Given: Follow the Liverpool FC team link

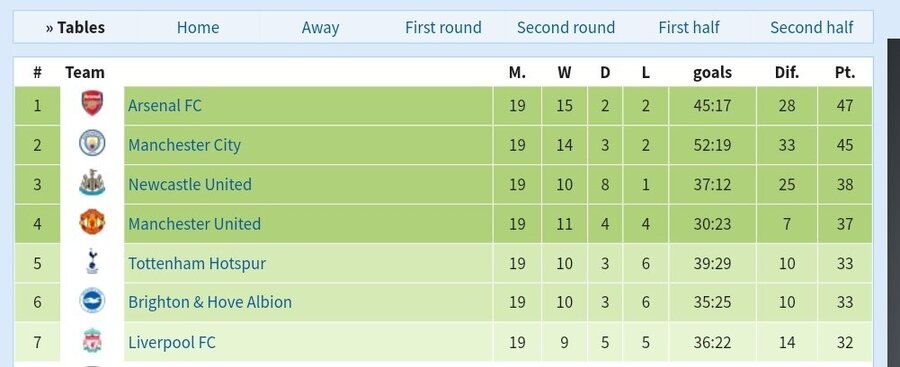Looking at the screenshot, I should click(172, 343).
